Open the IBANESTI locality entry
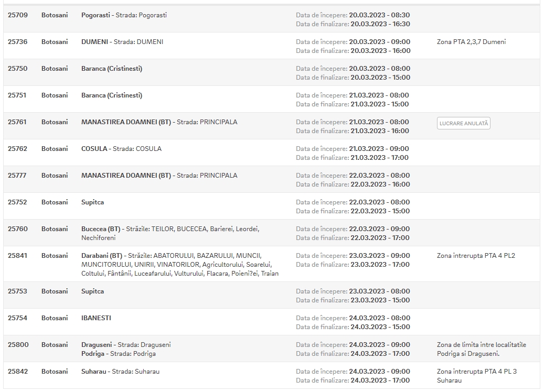This screenshot has width=544, height=392. click(x=96, y=318)
